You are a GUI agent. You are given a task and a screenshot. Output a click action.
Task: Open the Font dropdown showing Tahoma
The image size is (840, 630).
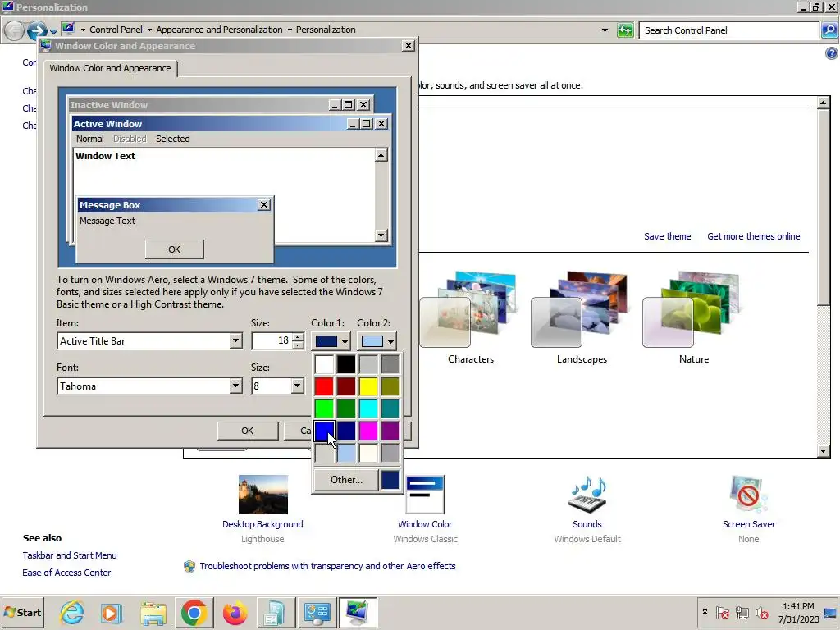[x=235, y=386]
